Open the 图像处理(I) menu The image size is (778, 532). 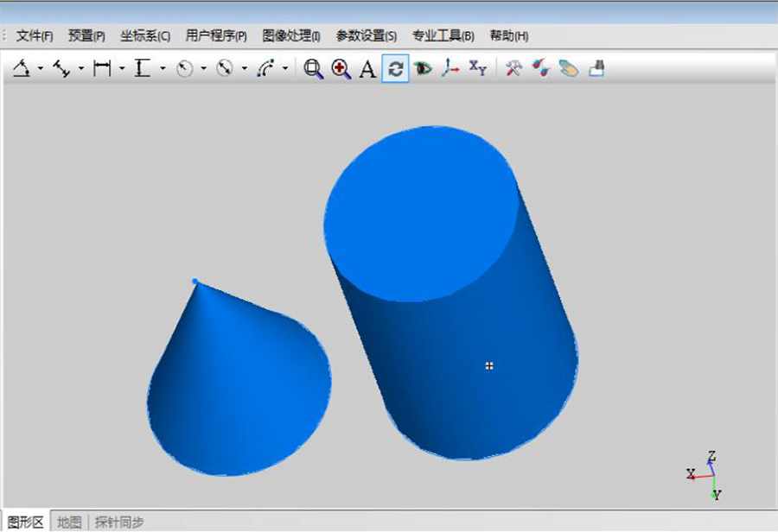tap(291, 35)
